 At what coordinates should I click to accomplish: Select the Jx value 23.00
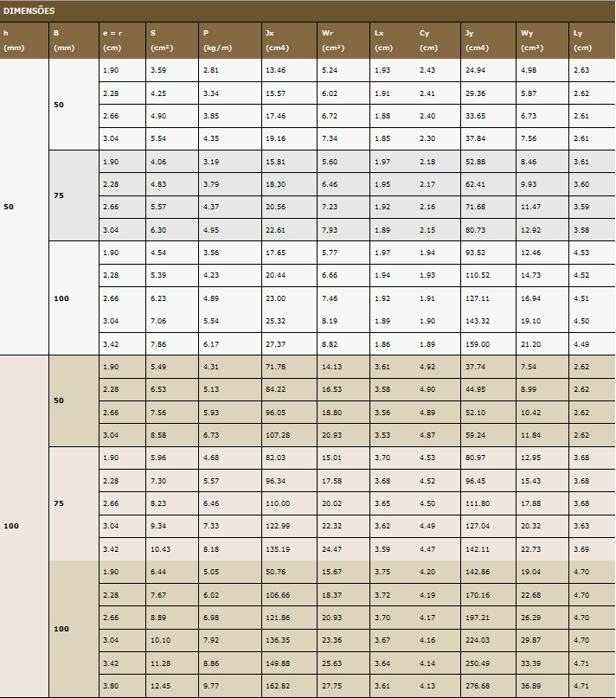point(276,298)
